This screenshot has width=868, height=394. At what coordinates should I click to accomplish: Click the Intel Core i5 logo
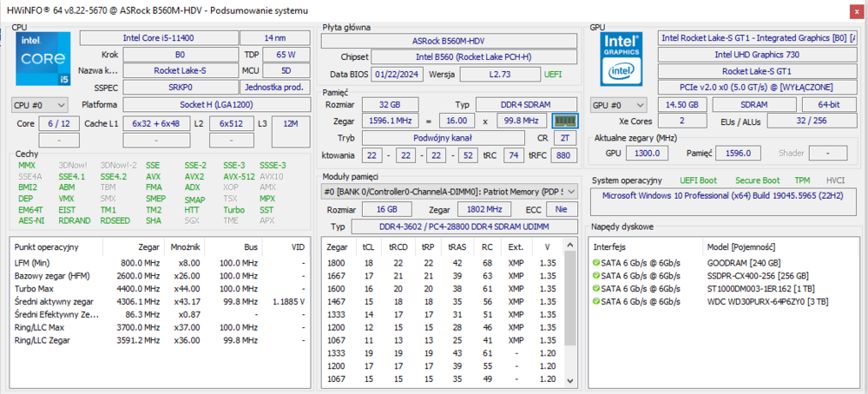(43, 58)
